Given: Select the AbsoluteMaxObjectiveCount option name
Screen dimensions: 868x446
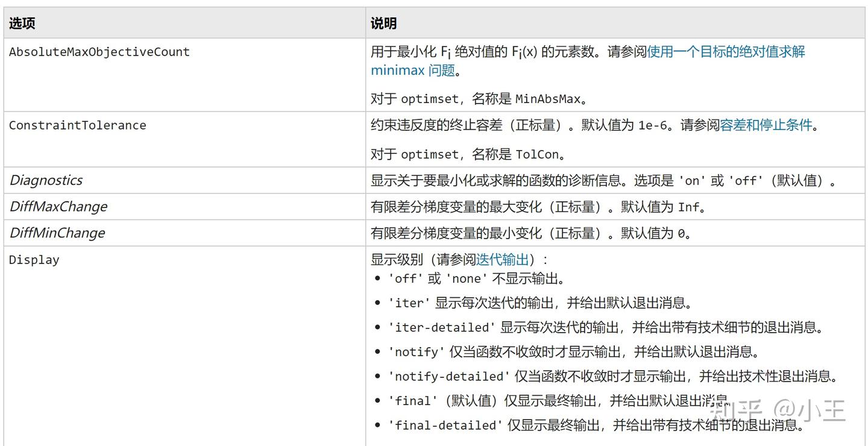Looking at the screenshot, I should click(x=99, y=52).
